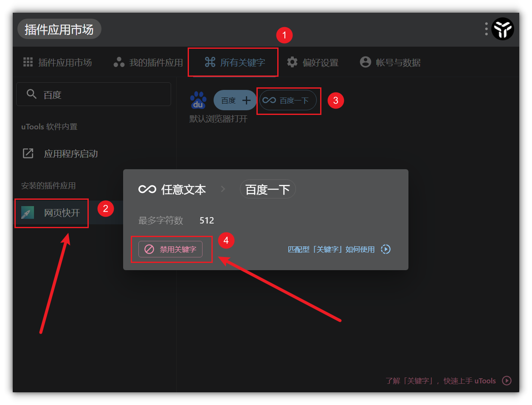The height and width of the screenshot is (405, 532).
Task: Click the play icon at bottom-right footer
Action: coord(507,380)
